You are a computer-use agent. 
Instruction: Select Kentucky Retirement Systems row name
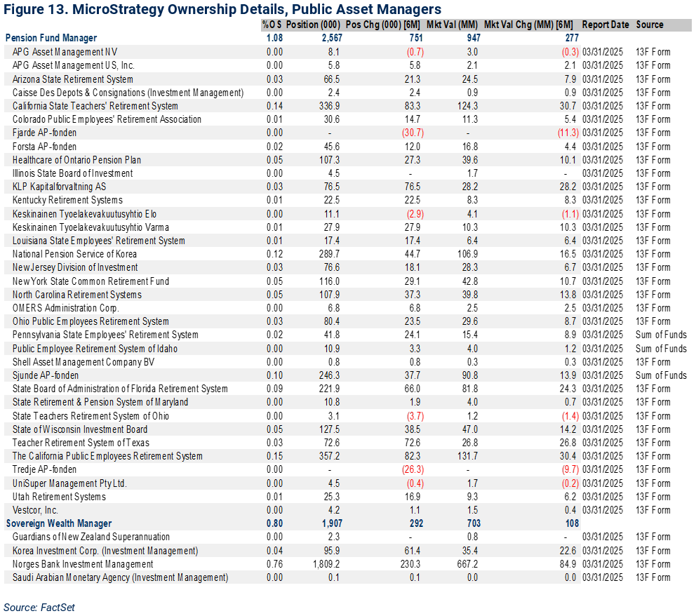click(67, 200)
